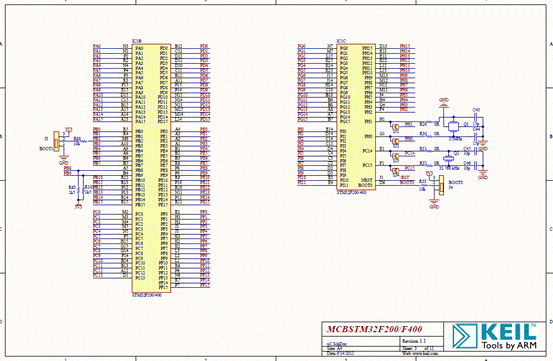553x361 pixels.
Task: Click the PC0 pin label inside IC1B
Action: click(x=139, y=214)
